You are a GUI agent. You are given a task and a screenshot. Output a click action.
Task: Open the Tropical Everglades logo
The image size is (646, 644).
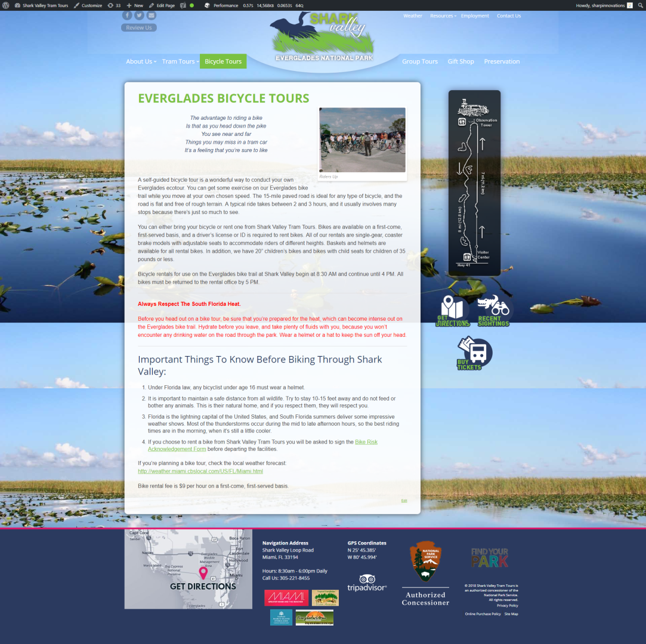[x=325, y=597]
